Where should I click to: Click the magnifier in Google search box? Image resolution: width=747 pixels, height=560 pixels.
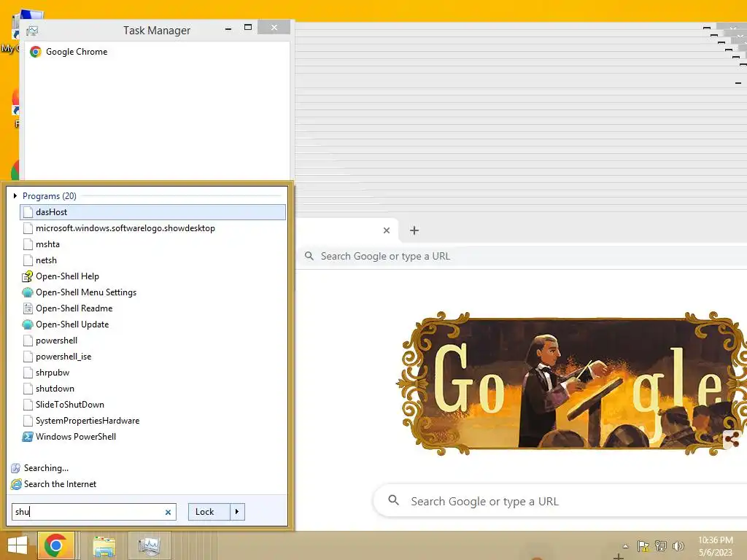(393, 500)
